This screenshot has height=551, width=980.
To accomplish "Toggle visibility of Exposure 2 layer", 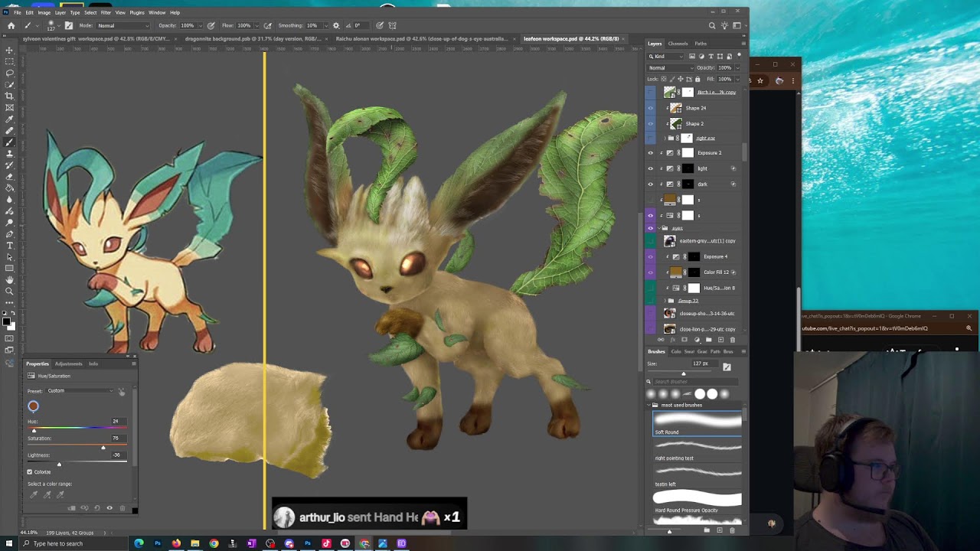I will (651, 153).
